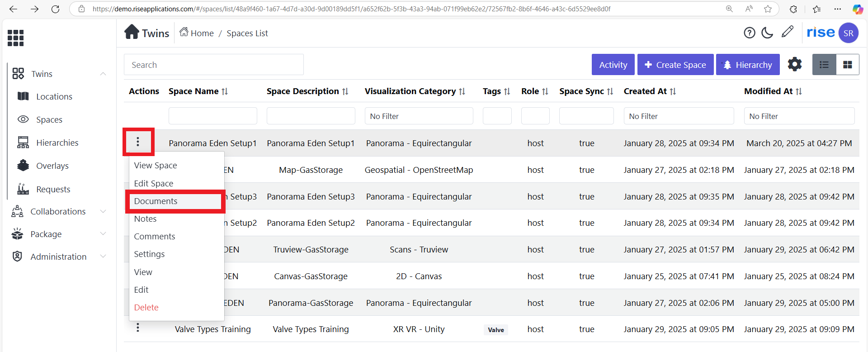Viewport: 868px width, 352px height.
Task: Open Visualization Category No Filter dropdown
Action: pos(419,116)
